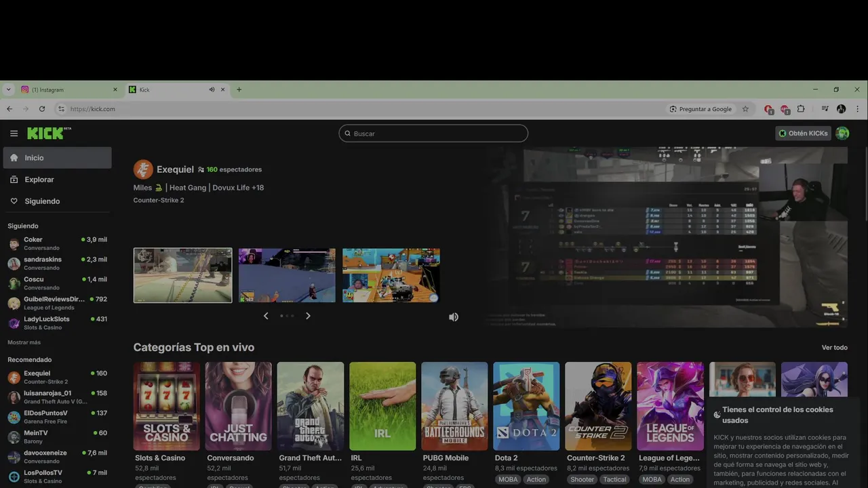Open GuibelReviewsDir channel in sidebar
The height and width of the screenshot is (488, 868).
(x=57, y=303)
